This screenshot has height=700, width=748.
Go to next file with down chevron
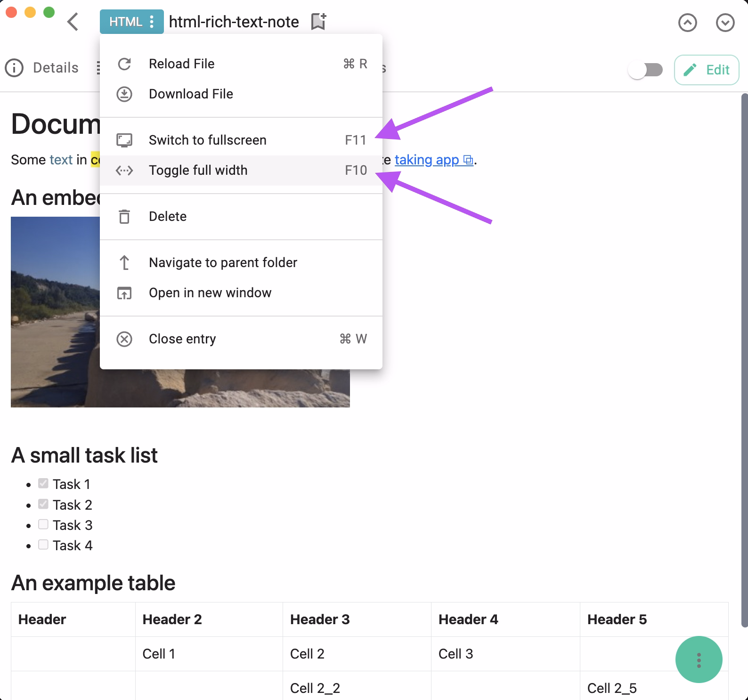[725, 23]
